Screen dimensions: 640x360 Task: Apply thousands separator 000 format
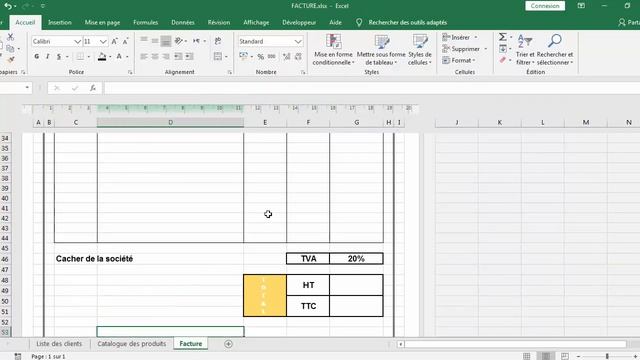click(271, 57)
